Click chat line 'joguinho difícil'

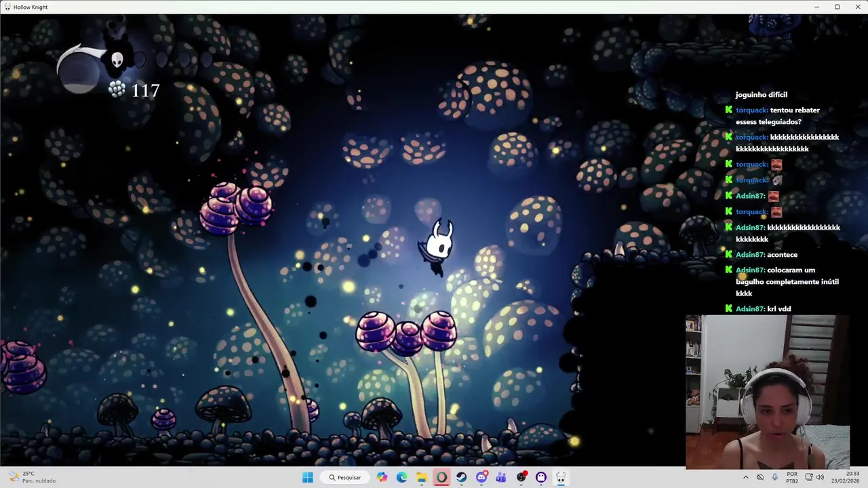(761, 95)
